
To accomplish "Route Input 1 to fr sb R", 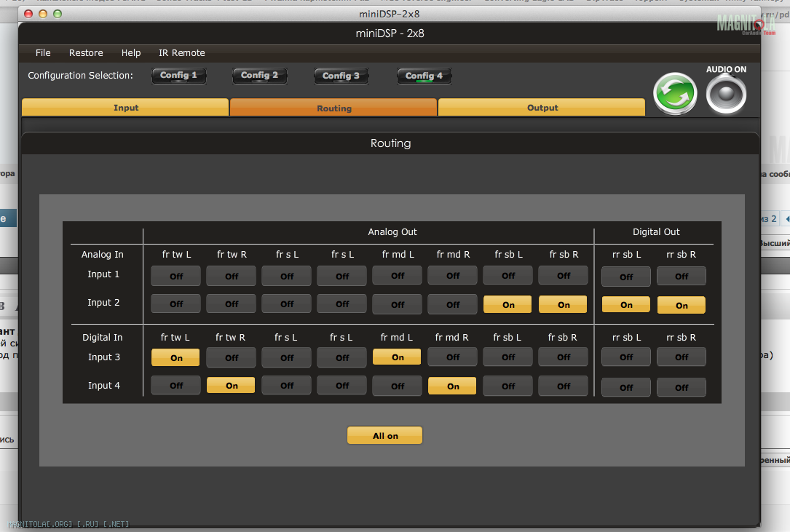I will (x=564, y=276).
